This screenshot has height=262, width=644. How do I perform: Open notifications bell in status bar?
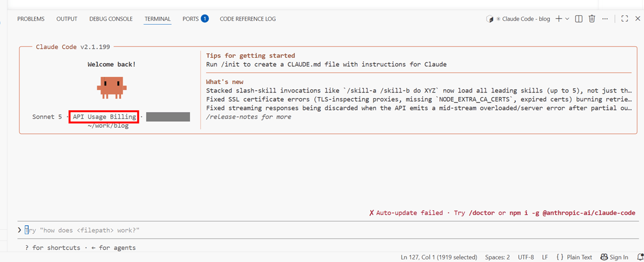(x=639, y=257)
